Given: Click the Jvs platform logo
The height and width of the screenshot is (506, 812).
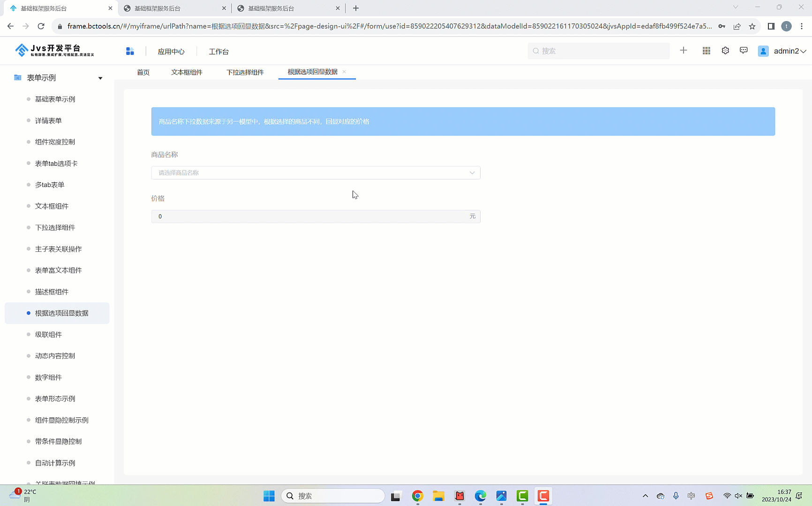Looking at the screenshot, I should point(55,50).
